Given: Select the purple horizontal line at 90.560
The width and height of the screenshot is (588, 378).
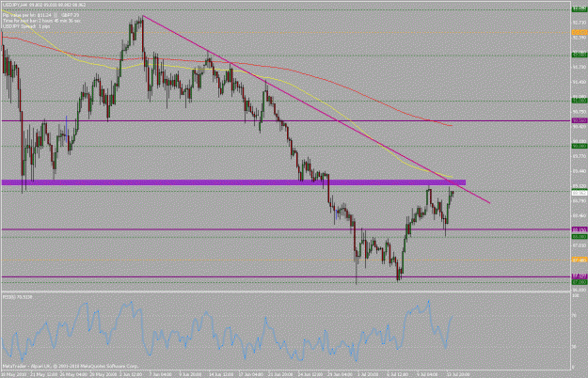Looking at the screenshot, I should [x=285, y=120].
